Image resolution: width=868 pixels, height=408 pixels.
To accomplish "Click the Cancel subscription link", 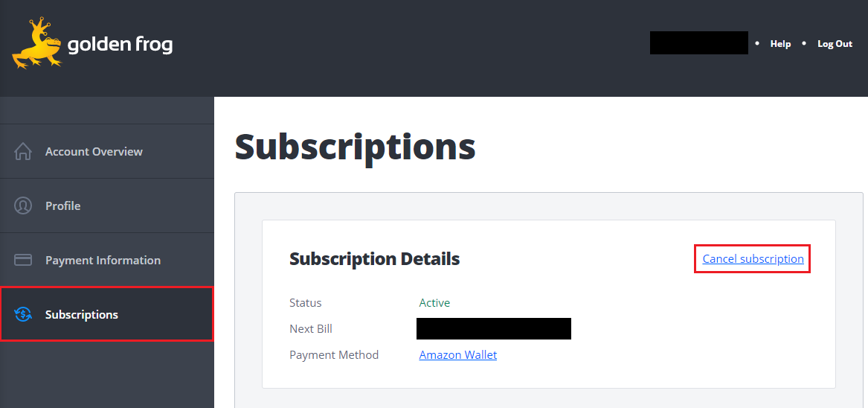I will tap(753, 259).
